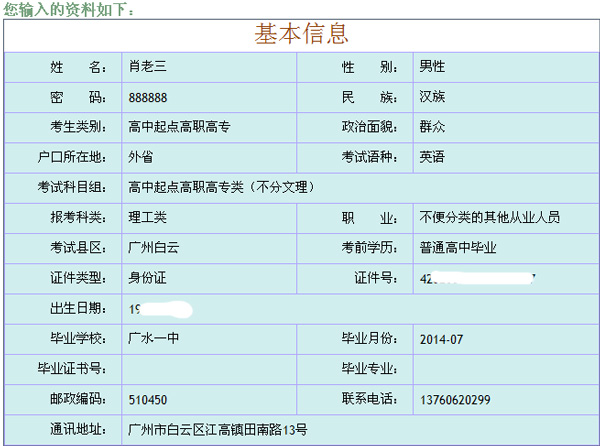The height and width of the screenshot is (446, 600).
Task: Select the graduation school value 广水一中
Action: click(x=154, y=339)
